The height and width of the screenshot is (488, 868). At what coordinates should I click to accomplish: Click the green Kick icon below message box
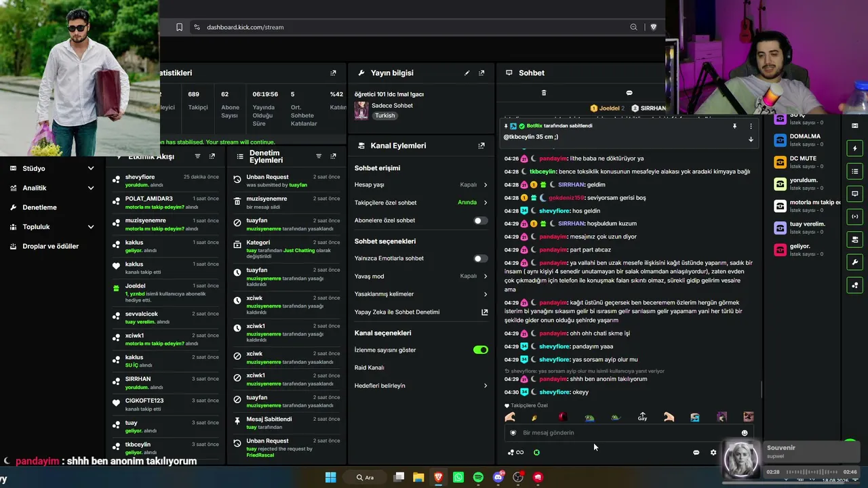[x=536, y=452]
